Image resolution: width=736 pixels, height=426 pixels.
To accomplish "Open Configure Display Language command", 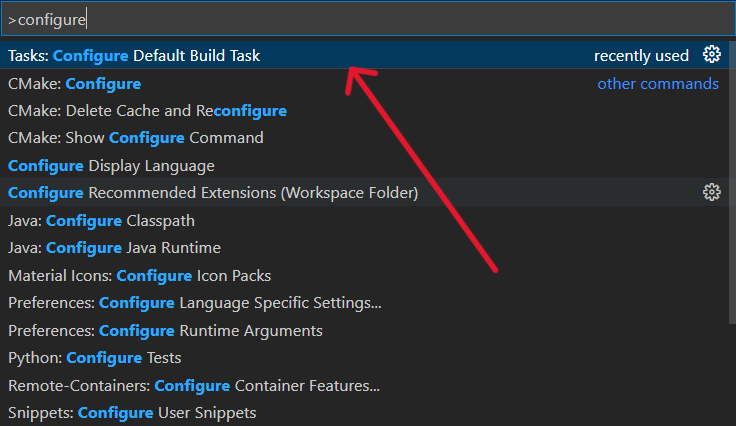I will click(x=111, y=165).
